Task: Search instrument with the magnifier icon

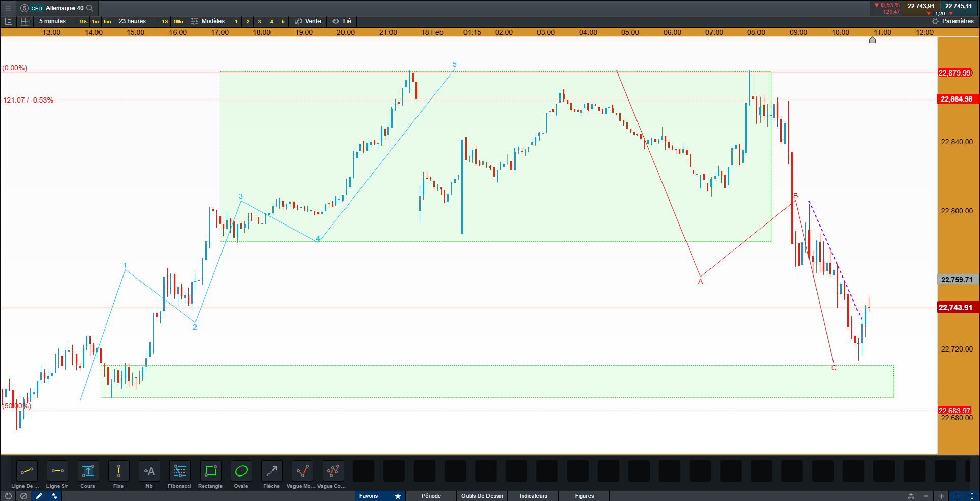Action: pyautogui.click(x=90, y=8)
